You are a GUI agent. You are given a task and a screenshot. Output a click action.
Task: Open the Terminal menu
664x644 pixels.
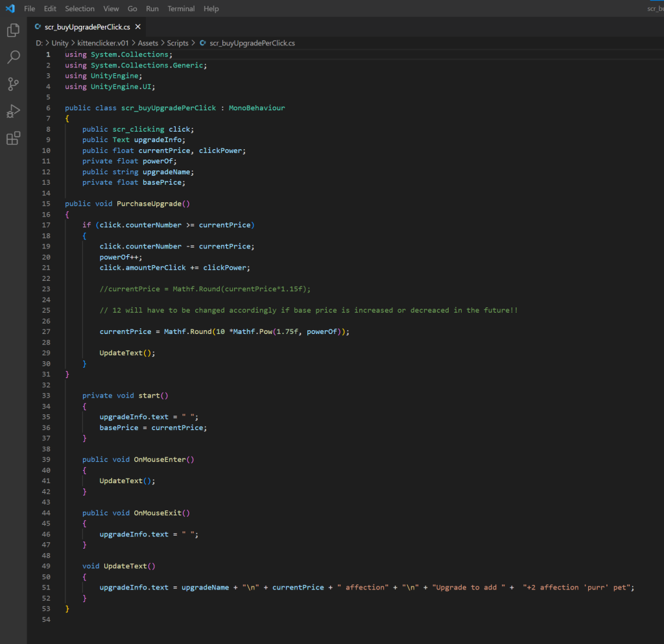tap(181, 8)
